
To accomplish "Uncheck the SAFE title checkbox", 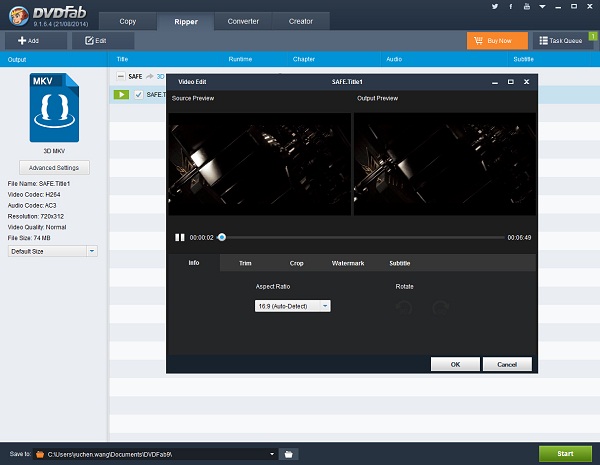I will point(139,95).
